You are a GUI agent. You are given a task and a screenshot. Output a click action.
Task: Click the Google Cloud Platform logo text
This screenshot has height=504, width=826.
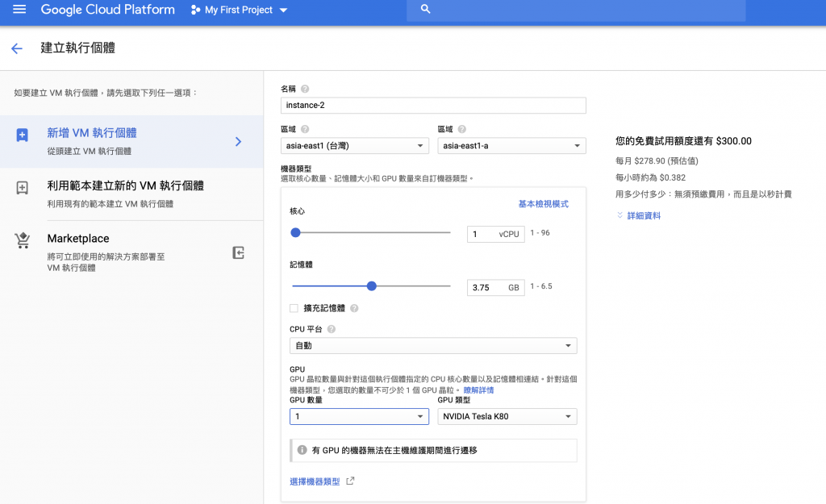[x=107, y=10]
